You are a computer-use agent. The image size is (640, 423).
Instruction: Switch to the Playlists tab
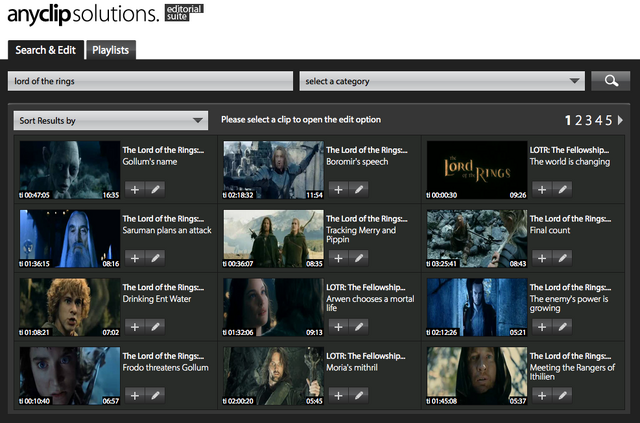pyautogui.click(x=111, y=50)
